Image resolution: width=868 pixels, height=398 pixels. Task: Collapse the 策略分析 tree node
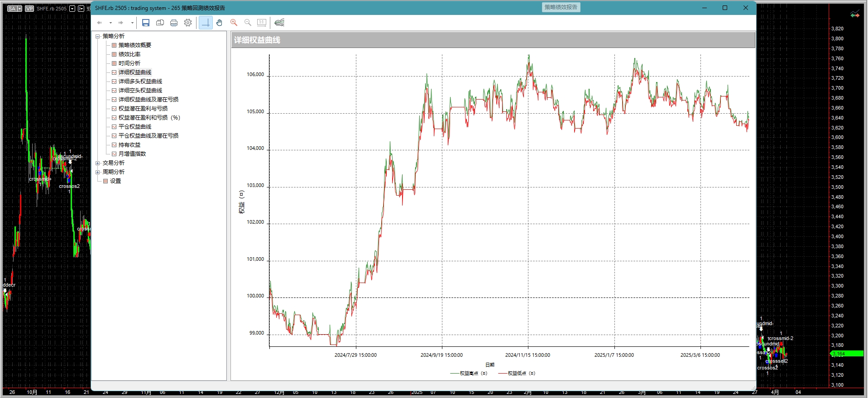[x=97, y=36]
